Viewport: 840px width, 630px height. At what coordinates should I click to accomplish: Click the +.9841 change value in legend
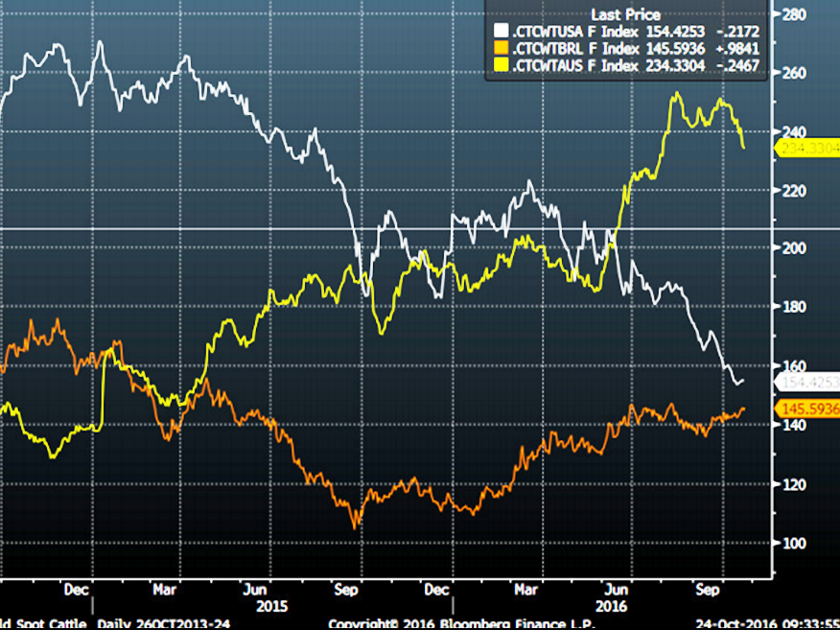click(x=737, y=49)
